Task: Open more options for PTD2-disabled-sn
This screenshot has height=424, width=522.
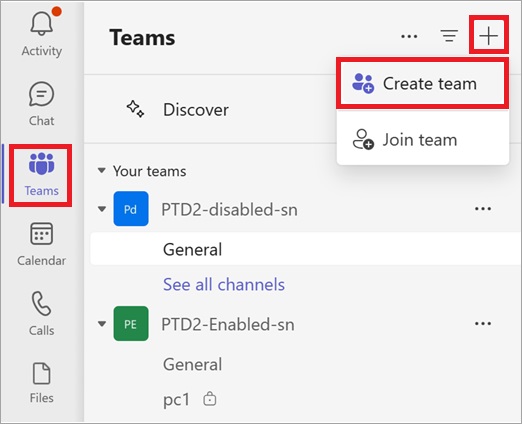Action: 483,209
